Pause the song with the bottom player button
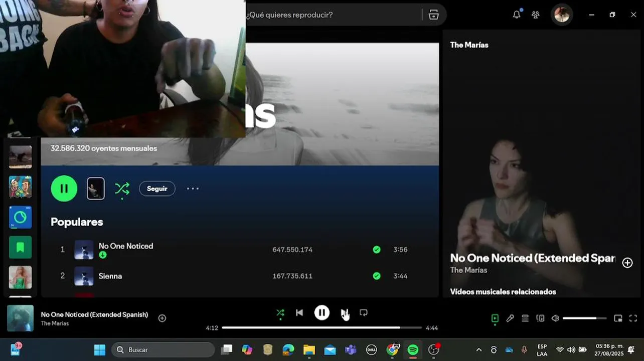 [x=322, y=313]
